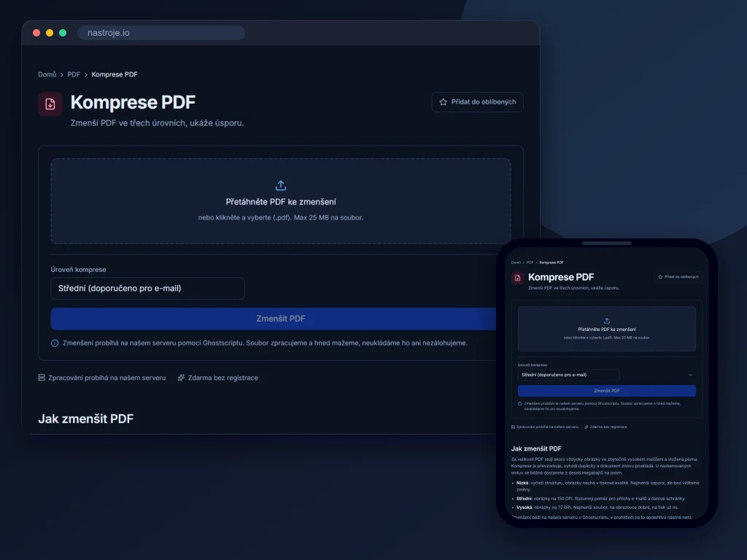Click Přidat do oblíbených button in phone mockup

[678, 276]
